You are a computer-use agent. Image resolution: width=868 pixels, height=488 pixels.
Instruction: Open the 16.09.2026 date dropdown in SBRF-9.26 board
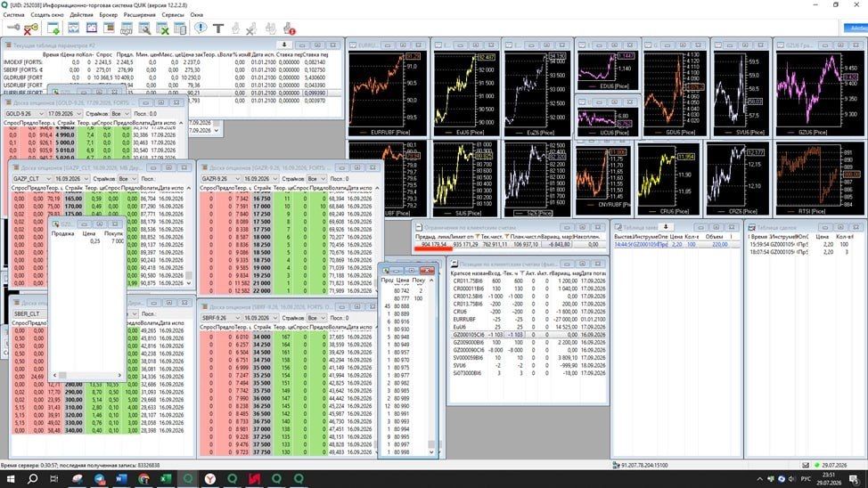(x=261, y=318)
